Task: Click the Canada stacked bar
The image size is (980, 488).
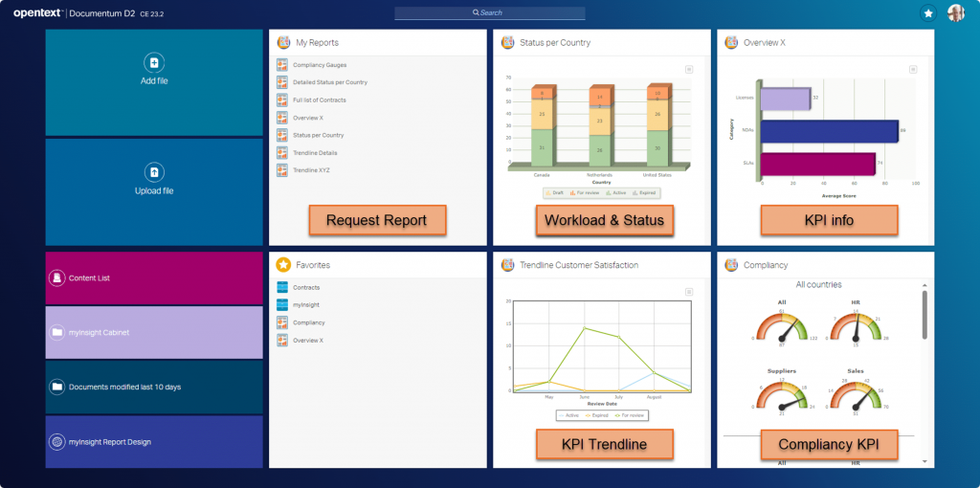Action: point(542,125)
